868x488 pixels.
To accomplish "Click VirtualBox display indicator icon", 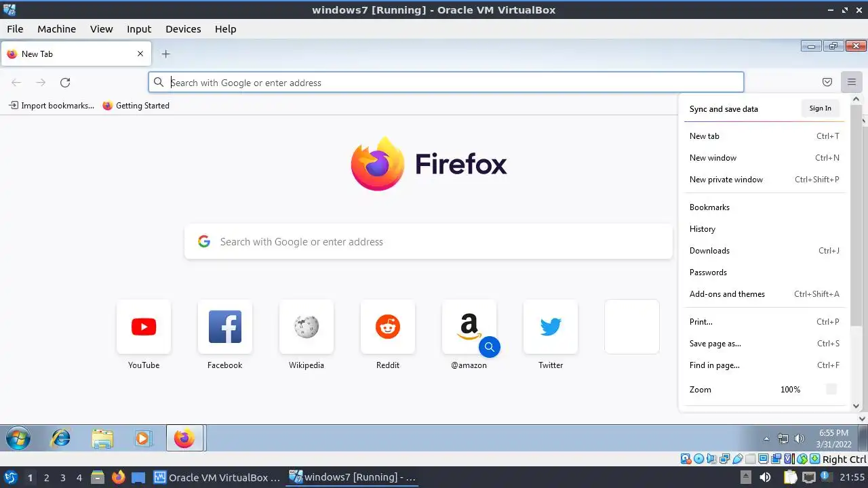I will (763, 459).
